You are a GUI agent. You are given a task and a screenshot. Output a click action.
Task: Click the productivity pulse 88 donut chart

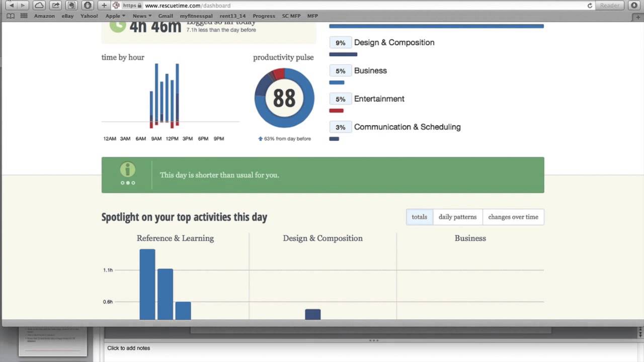click(x=284, y=98)
